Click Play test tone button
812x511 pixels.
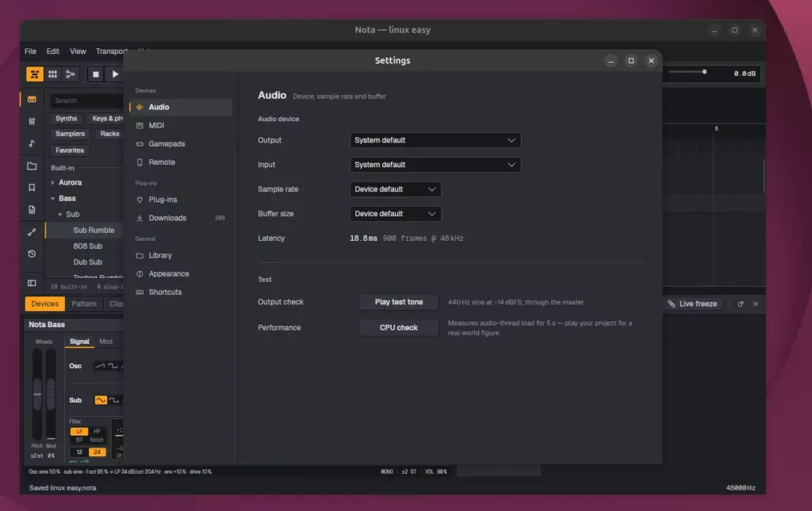(x=399, y=302)
